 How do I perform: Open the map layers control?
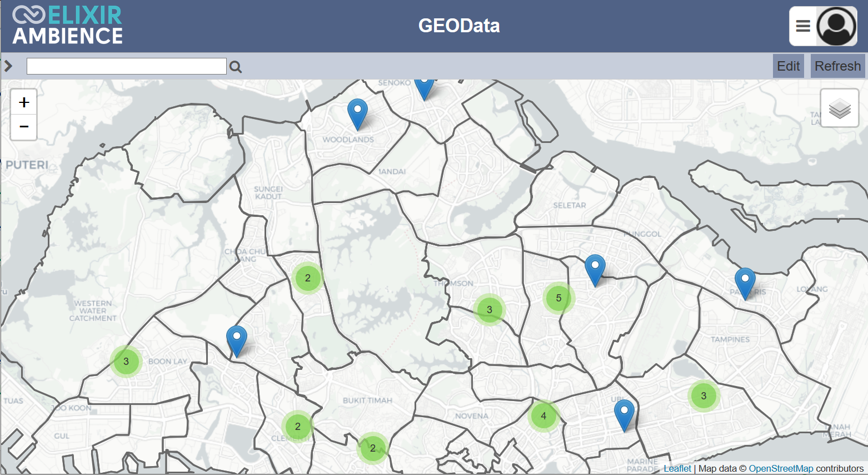[x=839, y=108]
